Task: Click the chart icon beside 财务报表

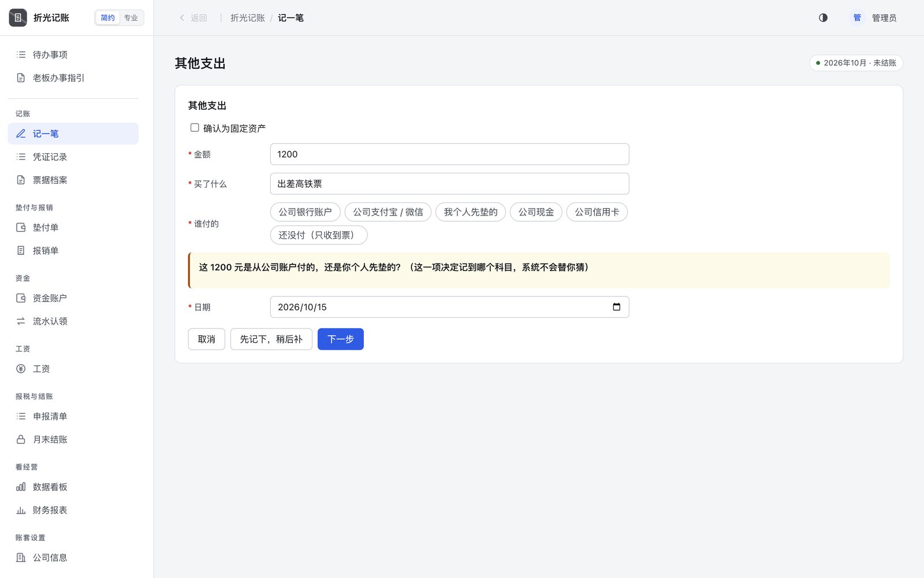Action: point(21,510)
